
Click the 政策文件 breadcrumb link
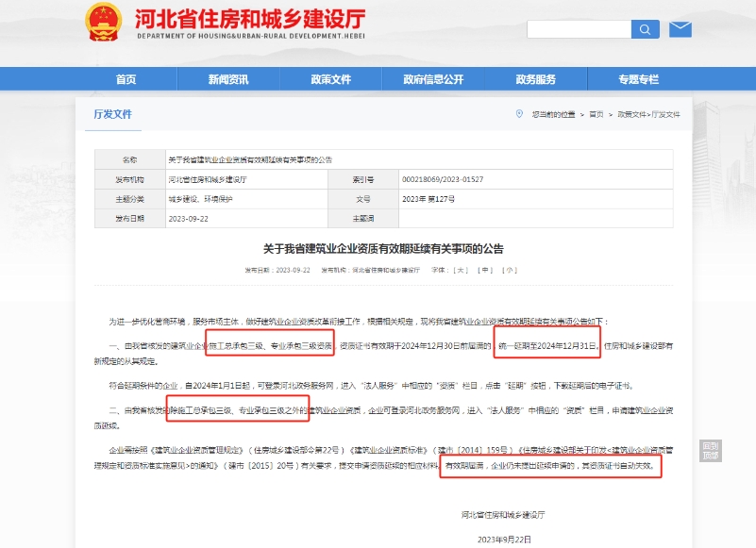click(x=634, y=112)
